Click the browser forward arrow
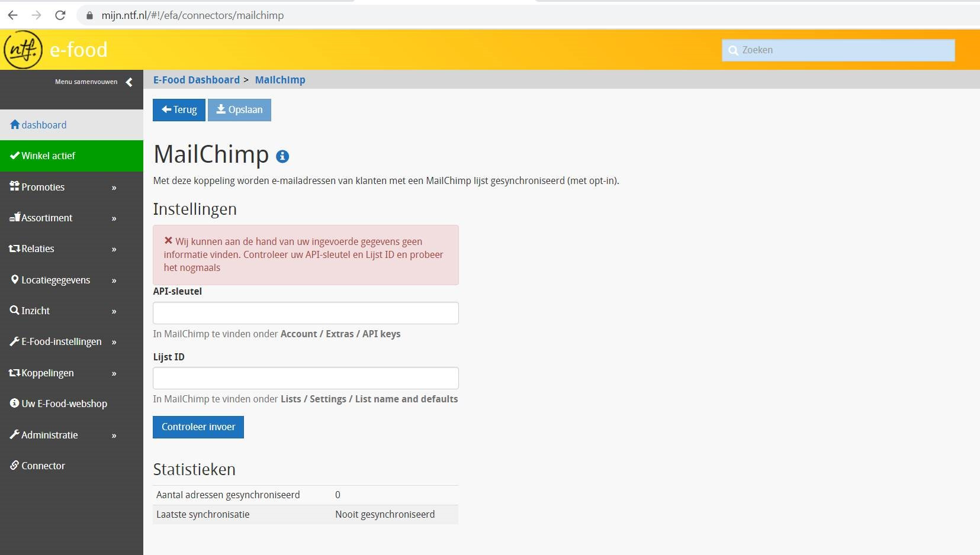The height and width of the screenshot is (555, 980). click(36, 15)
